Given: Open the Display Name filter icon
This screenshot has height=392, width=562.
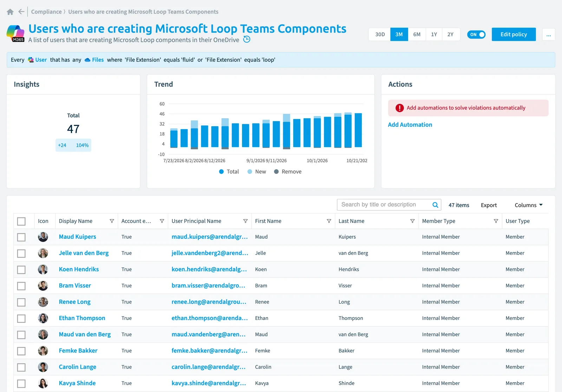Looking at the screenshot, I should click(x=112, y=221).
